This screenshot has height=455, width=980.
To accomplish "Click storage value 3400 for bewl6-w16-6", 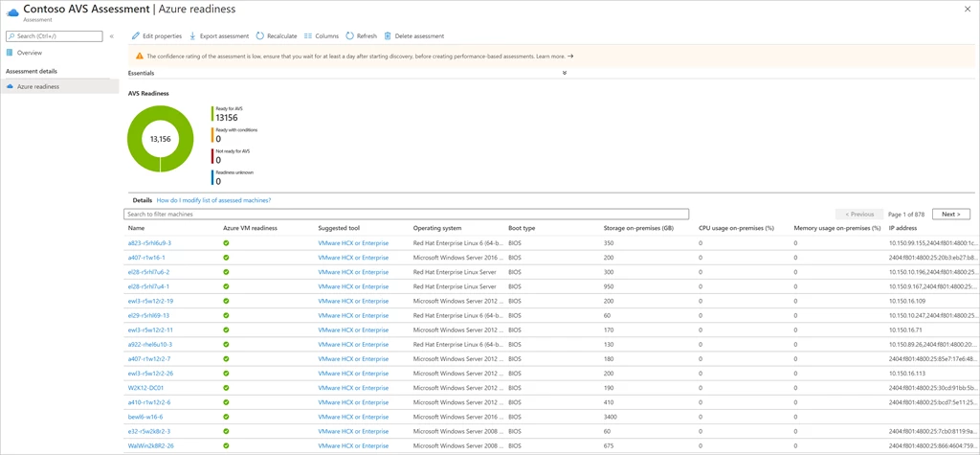I will 611,416.
